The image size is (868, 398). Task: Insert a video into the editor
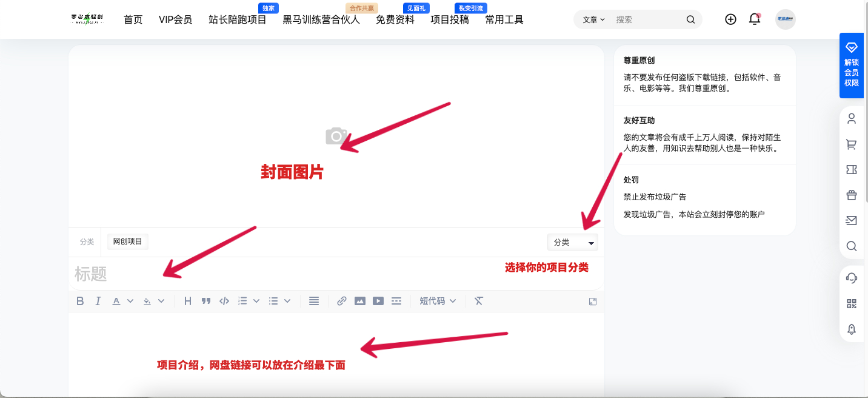pyautogui.click(x=378, y=300)
